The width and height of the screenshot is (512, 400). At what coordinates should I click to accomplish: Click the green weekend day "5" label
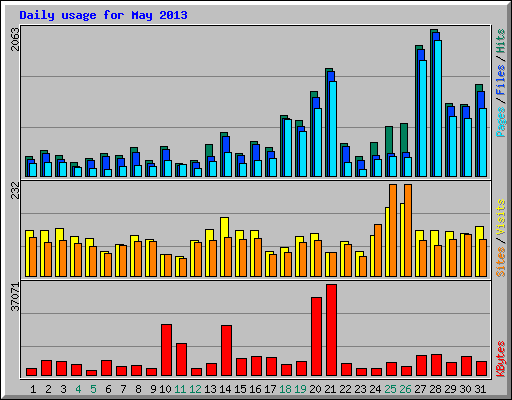pos(93,389)
